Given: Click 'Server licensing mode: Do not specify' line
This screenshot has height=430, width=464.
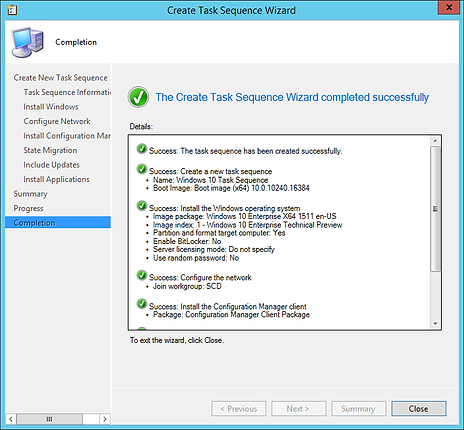Looking at the screenshot, I should [214, 249].
